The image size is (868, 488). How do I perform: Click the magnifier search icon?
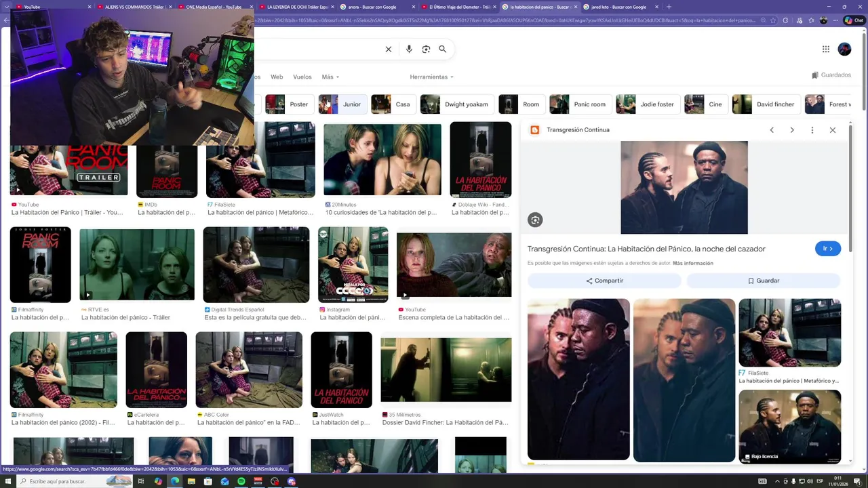pos(443,49)
